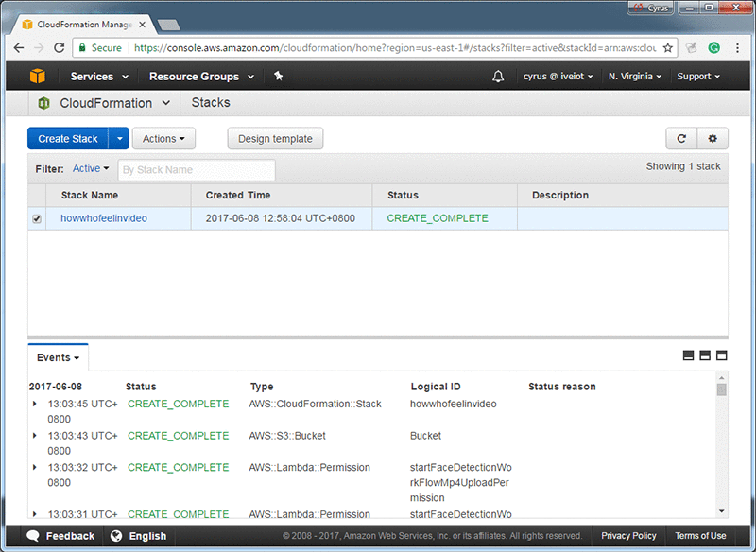Sort by Created Time column header
This screenshot has width=756, height=552.
[238, 196]
